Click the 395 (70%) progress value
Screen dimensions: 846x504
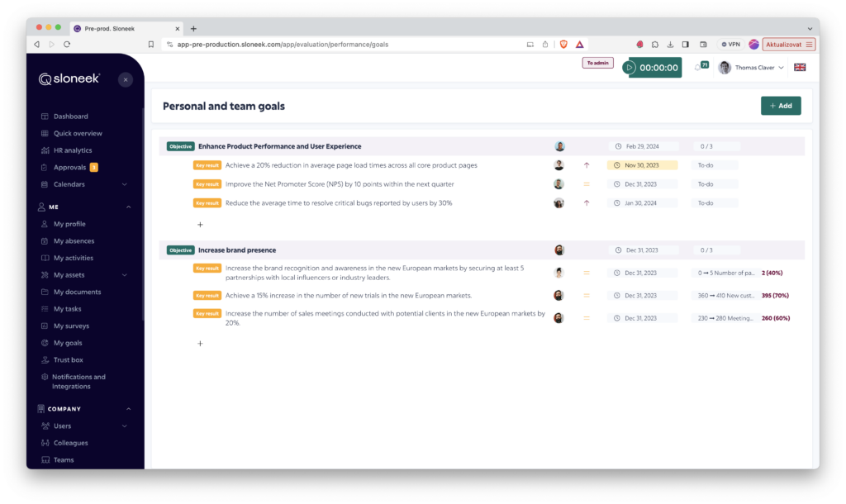(775, 295)
